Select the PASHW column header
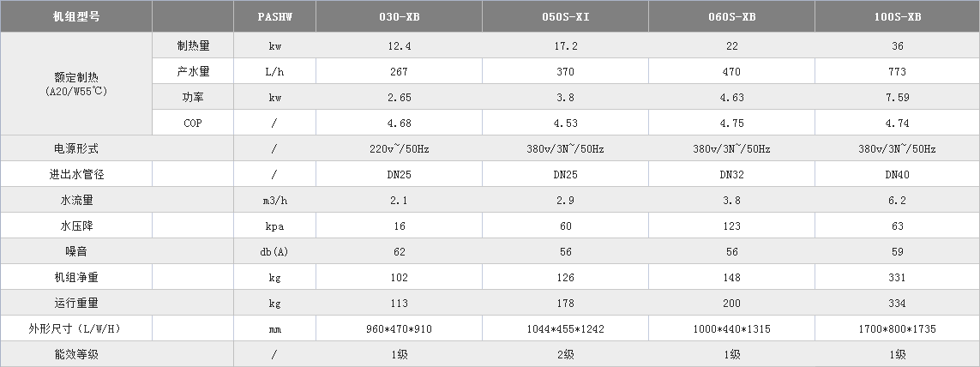This screenshot has width=980, height=367. click(x=274, y=17)
